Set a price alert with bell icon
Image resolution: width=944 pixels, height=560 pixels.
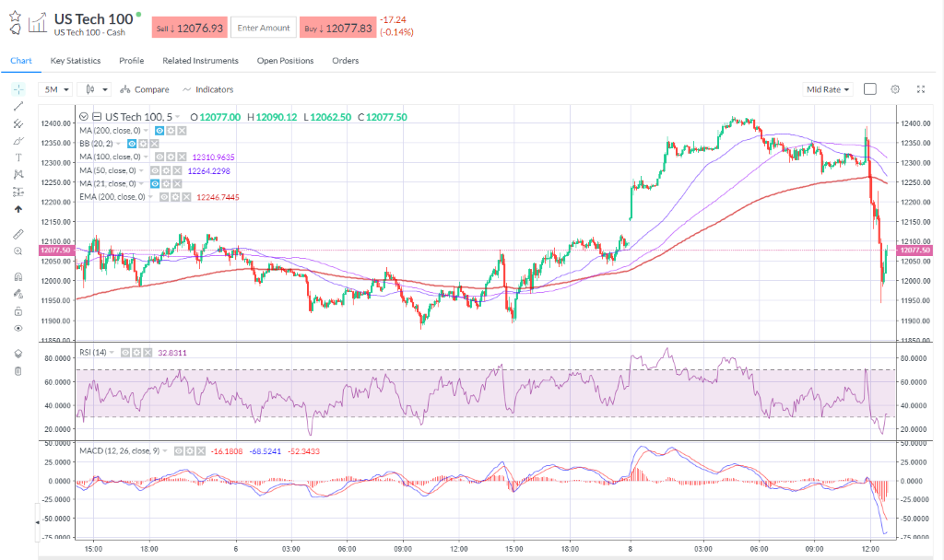pos(14,30)
